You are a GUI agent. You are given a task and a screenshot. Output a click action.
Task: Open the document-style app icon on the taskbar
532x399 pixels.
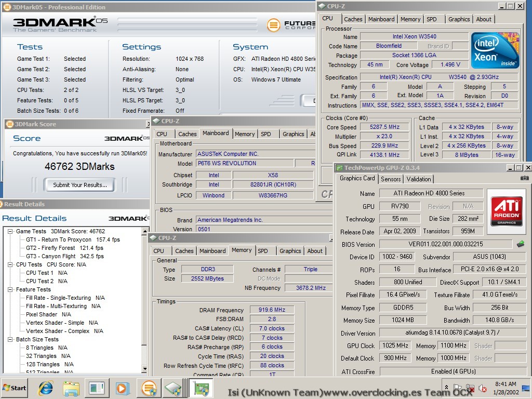click(97, 388)
